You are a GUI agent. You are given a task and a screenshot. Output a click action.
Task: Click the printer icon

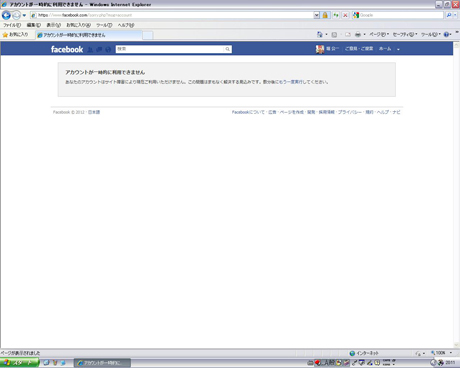358,34
